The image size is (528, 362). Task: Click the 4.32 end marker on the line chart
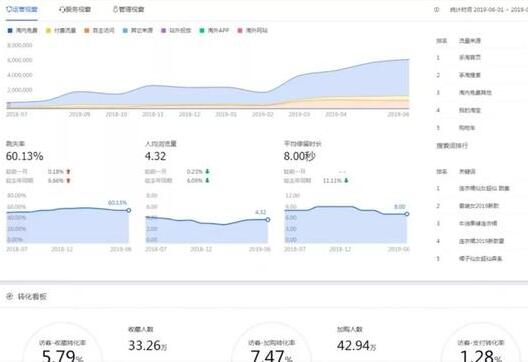268,220
